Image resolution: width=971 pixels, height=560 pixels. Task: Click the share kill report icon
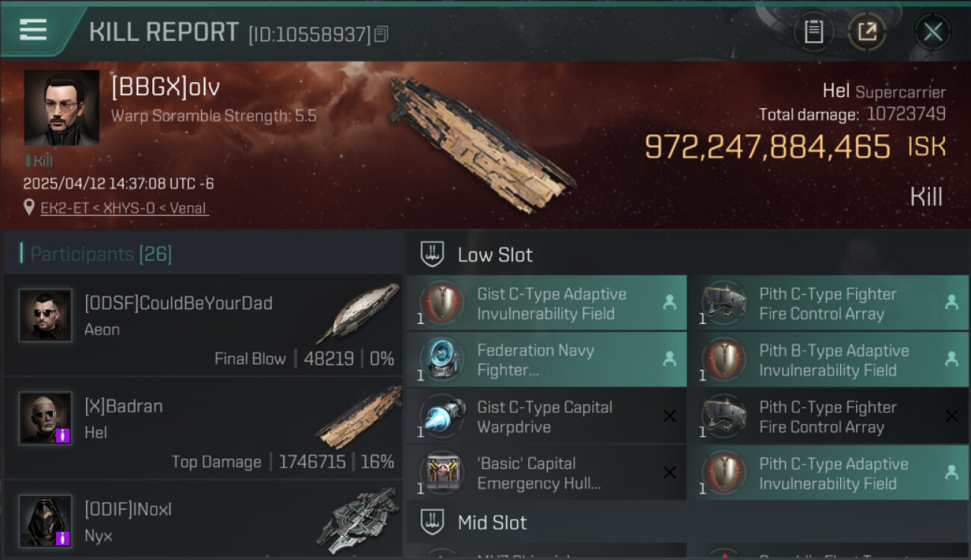(x=867, y=32)
